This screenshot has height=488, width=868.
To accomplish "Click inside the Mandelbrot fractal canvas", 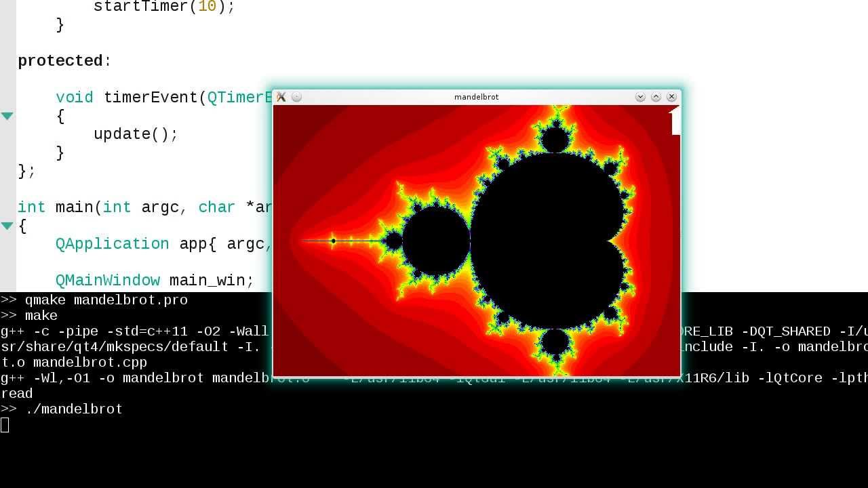I will [x=476, y=240].
